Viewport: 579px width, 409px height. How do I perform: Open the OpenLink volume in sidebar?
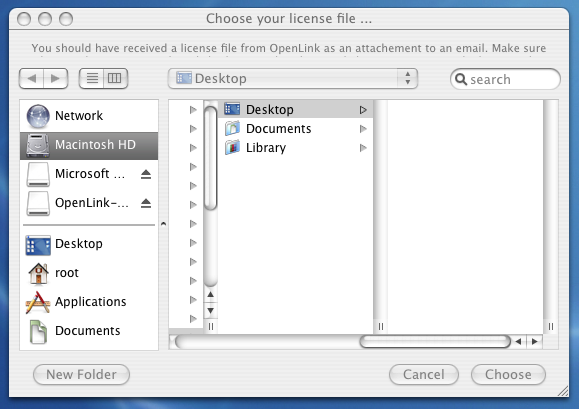coord(89,203)
